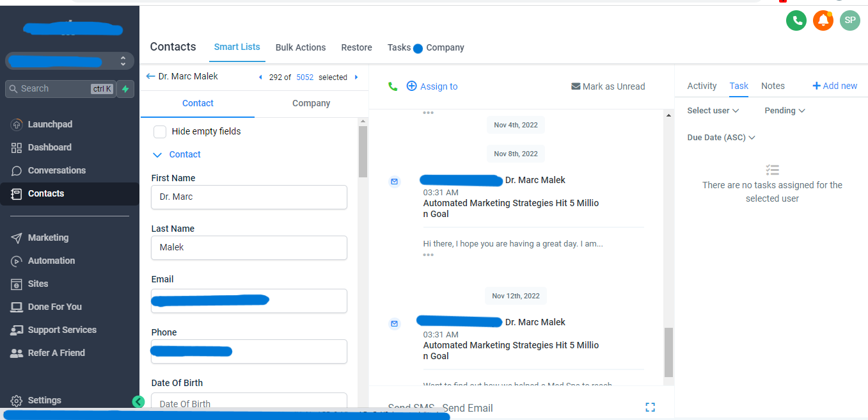Expand the Nov 8th message with ellipsis
This screenshot has height=420, width=868.
pyautogui.click(x=429, y=255)
